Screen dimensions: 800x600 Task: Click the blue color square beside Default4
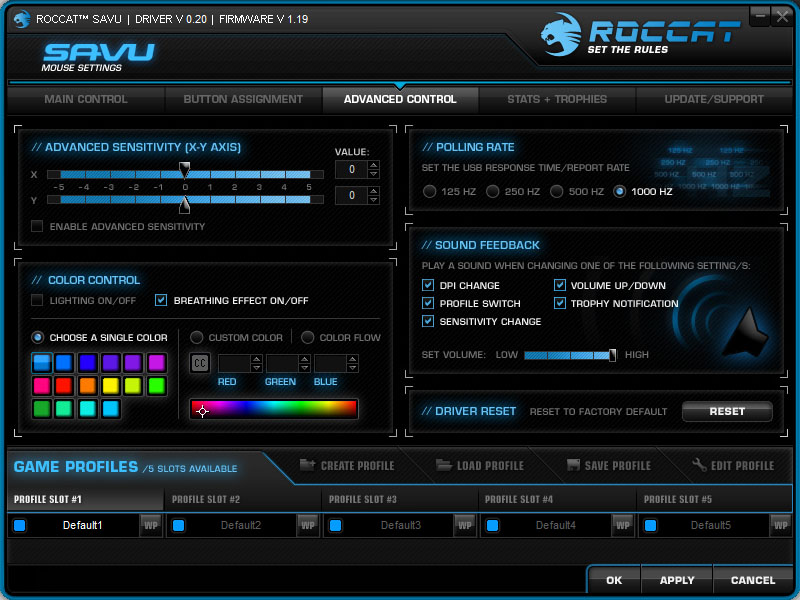493,526
